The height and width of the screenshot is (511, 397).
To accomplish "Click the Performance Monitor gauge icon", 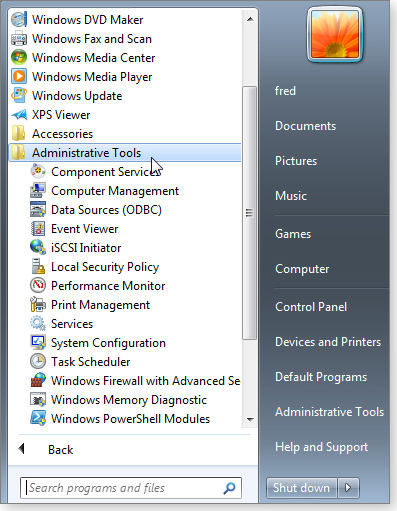I will (x=38, y=286).
